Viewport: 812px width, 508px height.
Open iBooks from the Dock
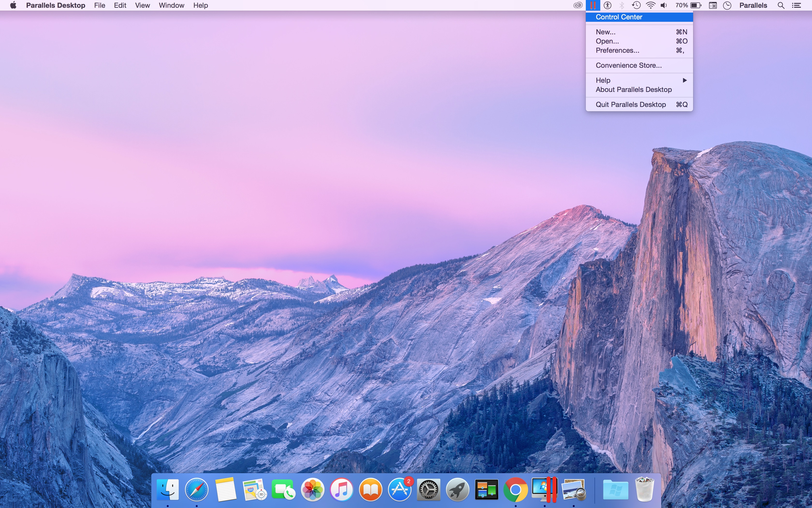(x=370, y=490)
